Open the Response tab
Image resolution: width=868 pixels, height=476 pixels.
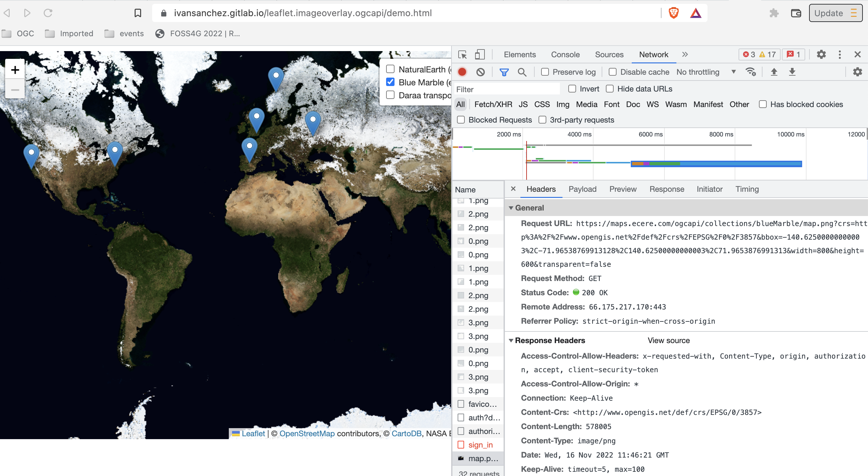(666, 189)
